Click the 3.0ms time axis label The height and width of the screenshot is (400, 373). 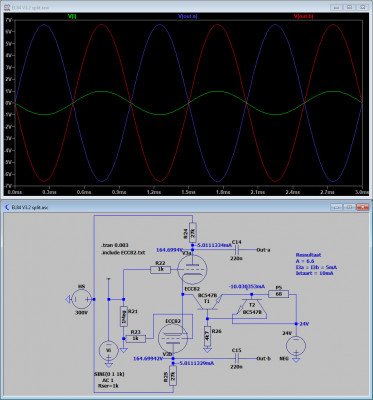coord(362,193)
